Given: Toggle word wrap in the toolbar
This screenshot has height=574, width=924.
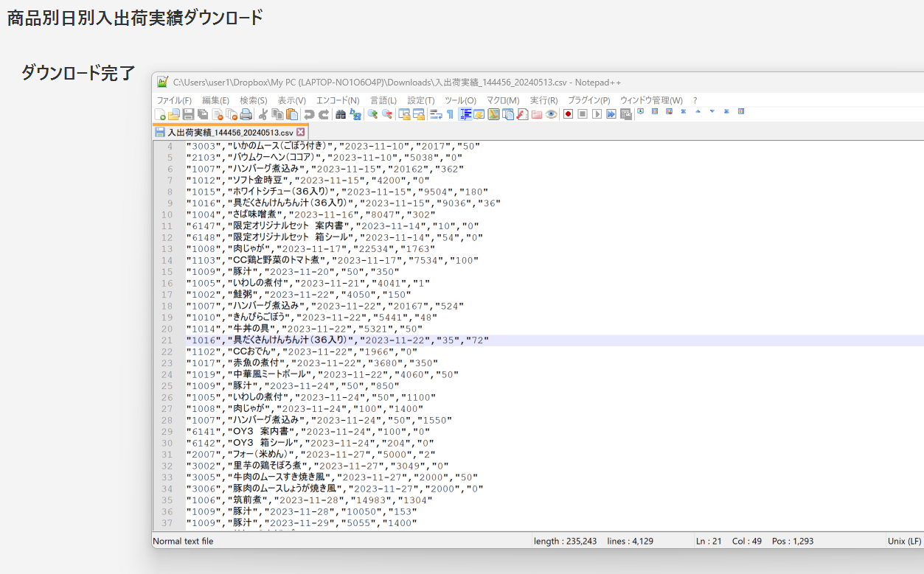Looking at the screenshot, I should coord(436,114).
